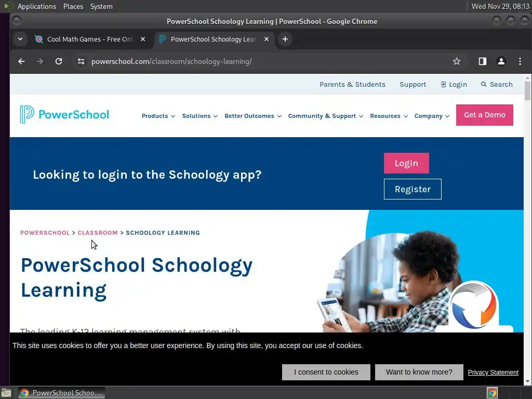The height and width of the screenshot is (399, 532).
Task: Bookmark this page with the star icon
Action: (x=457, y=61)
